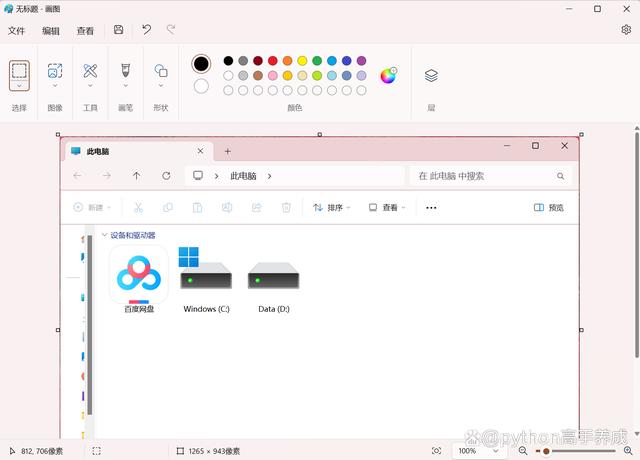
Task: Click the Tools pencil and eraser icon
Action: click(x=90, y=71)
